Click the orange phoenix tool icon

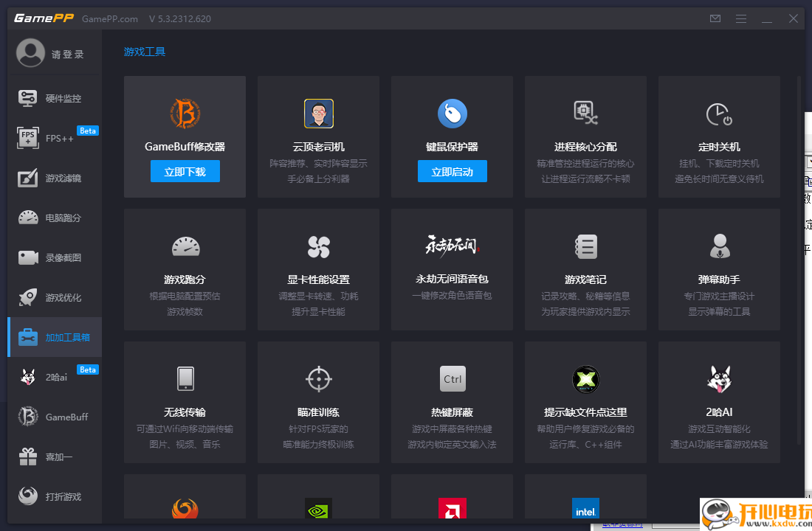[185, 509]
